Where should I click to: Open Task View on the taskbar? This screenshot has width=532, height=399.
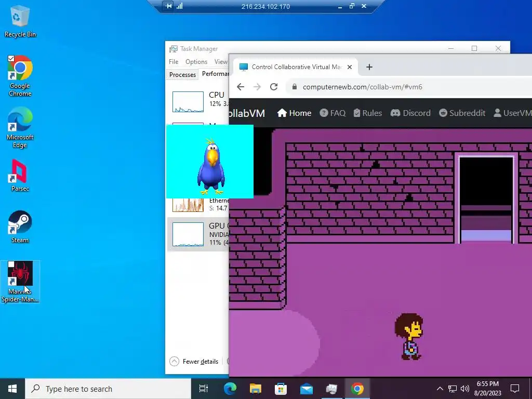point(203,389)
